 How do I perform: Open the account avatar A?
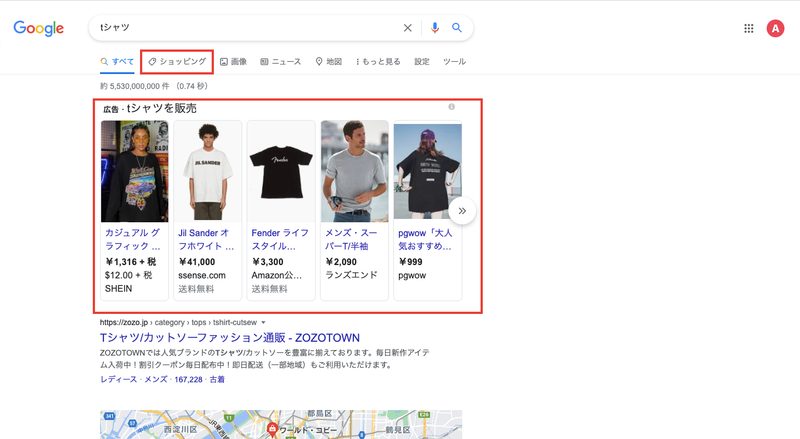coord(775,29)
